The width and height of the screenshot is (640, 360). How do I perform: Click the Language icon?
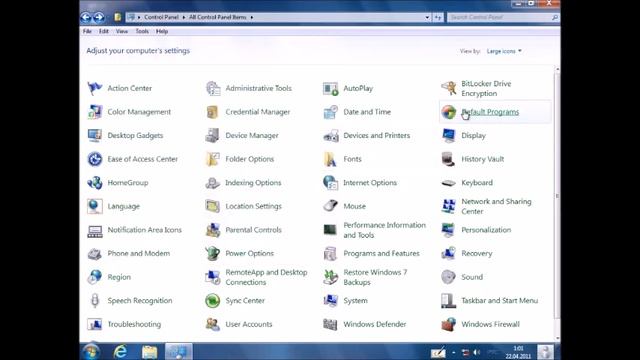point(95,207)
